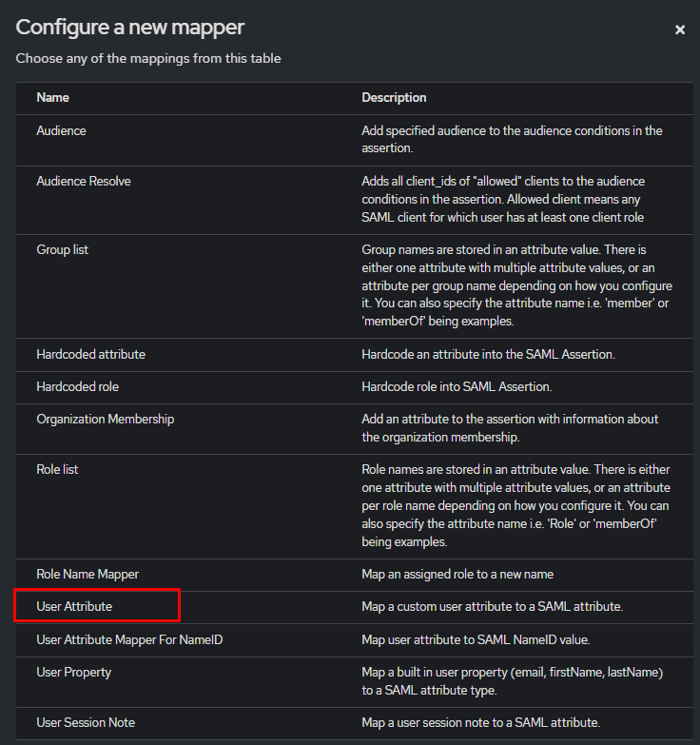The width and height of the screenshot is (700, 745).
Task: Select the Audience mapper row
Action: pyautogui.click(x=61, y=130)
